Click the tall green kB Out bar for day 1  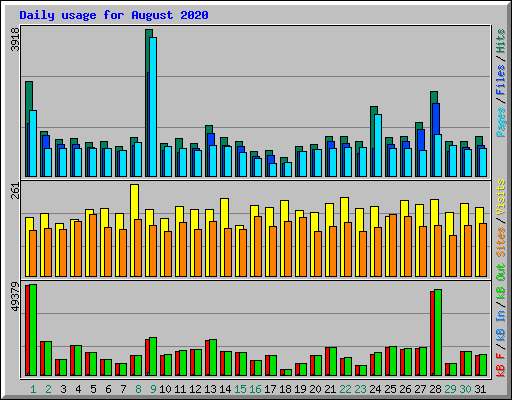(33, 330)
